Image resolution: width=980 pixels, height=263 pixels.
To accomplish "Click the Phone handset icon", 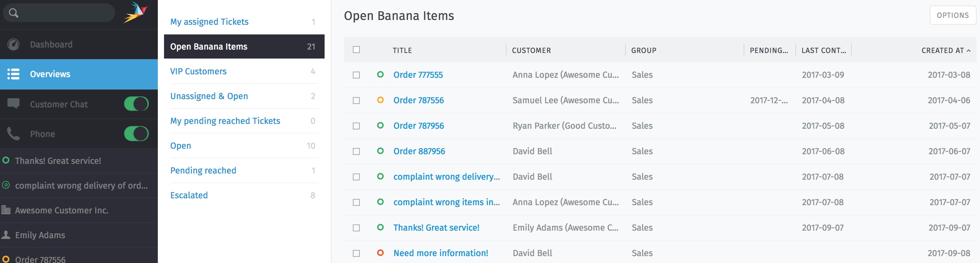I will [13, 134].
